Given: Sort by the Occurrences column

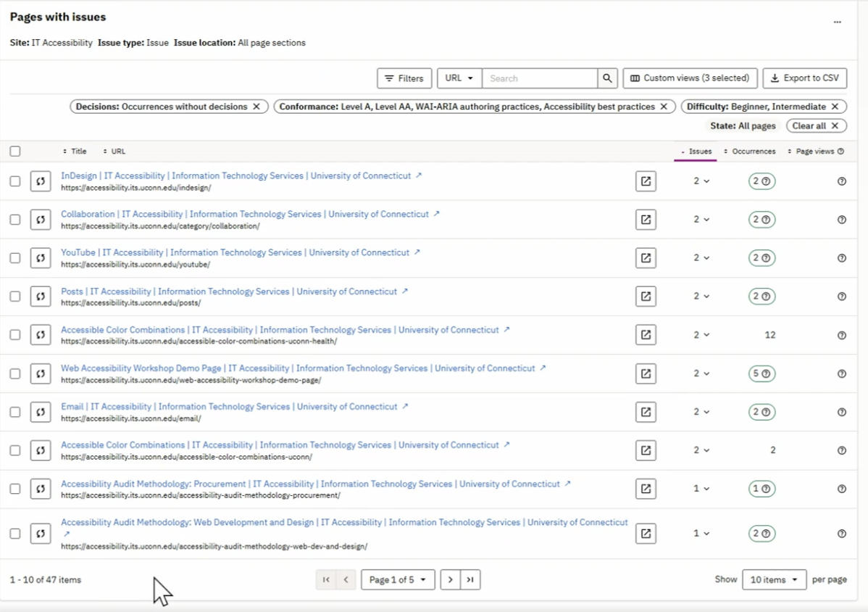Looking at the screenshot, I should [x=749, y=152].
